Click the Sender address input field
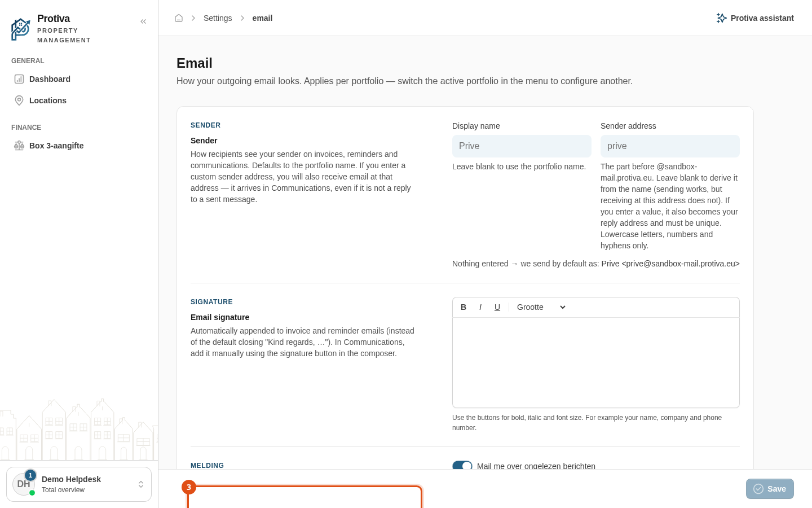Image resolution: width=812 pixels, height=508 pixels. [x=670, y=146]
